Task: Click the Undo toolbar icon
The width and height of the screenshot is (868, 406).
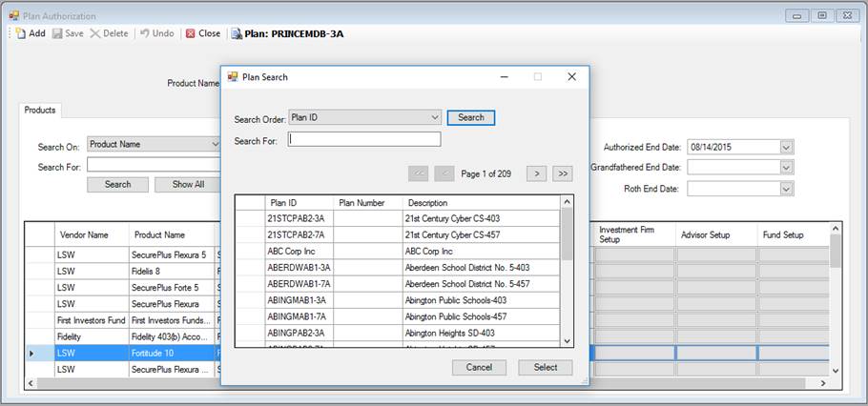Action: click(145, 33)
